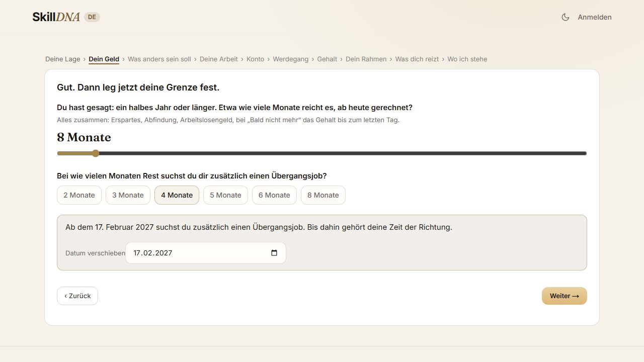
Task: Jump to Was anders sein soll step
Action: tap(159, 59)
